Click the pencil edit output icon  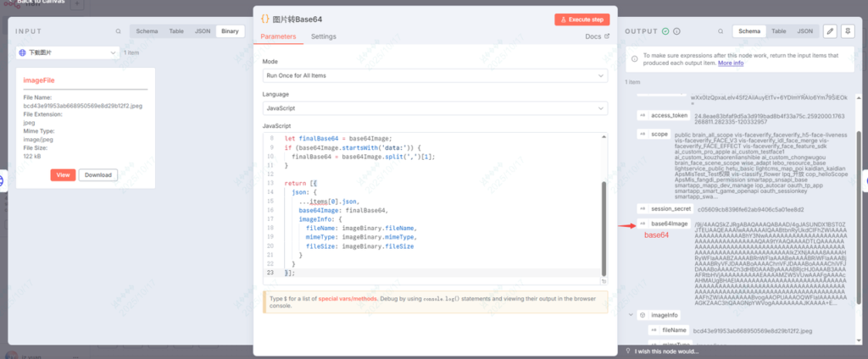pos(831,31)
